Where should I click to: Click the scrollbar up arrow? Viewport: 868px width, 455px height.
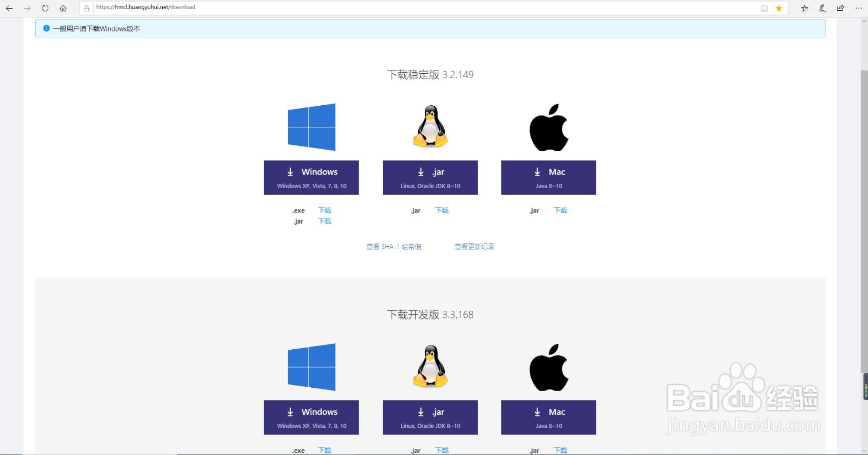tap(864, 21)
